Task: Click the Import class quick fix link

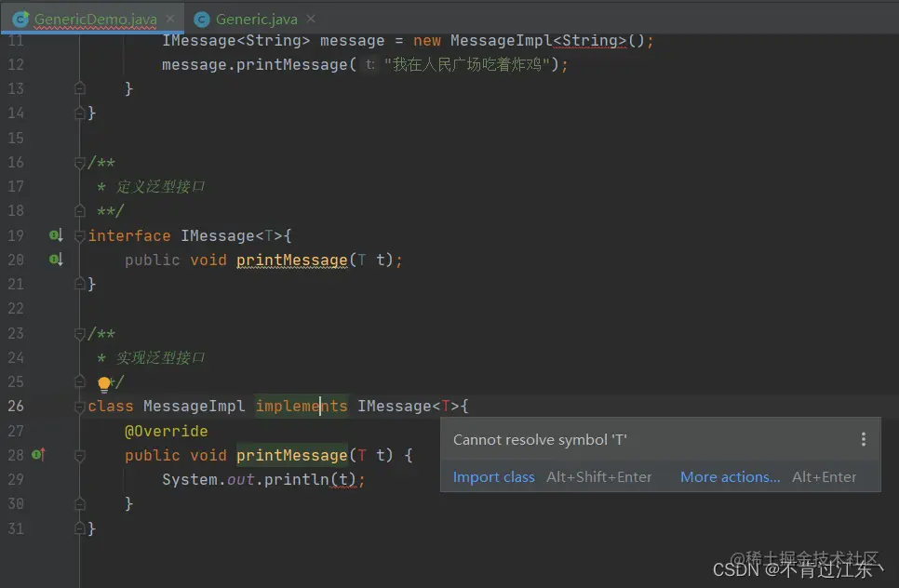Action: tap(493, 476)
